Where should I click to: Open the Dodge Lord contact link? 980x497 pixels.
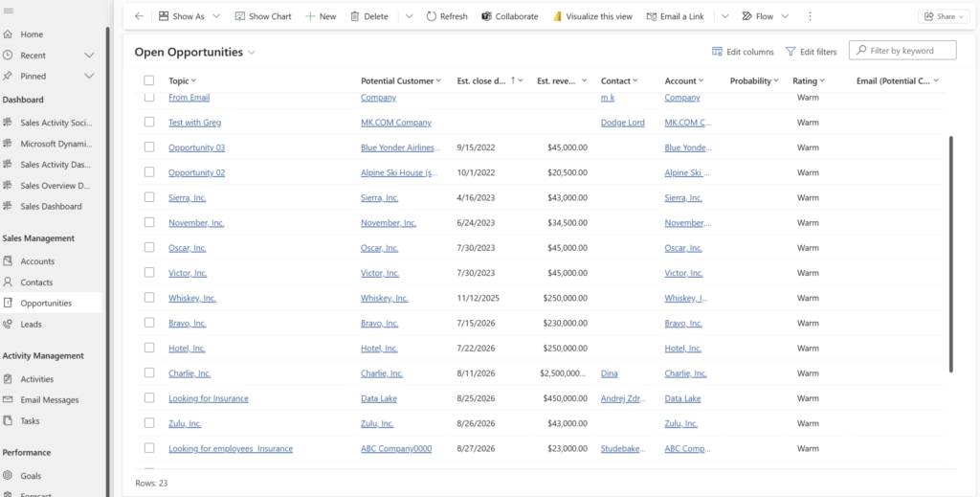coord(622,123)
